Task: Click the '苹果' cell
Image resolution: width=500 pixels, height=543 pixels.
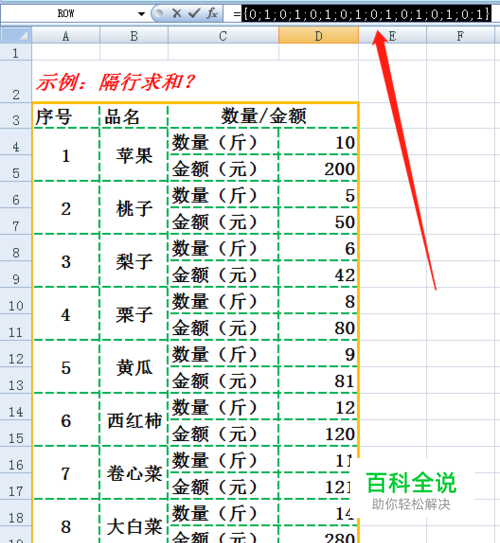Action: [x=134, y=155]
